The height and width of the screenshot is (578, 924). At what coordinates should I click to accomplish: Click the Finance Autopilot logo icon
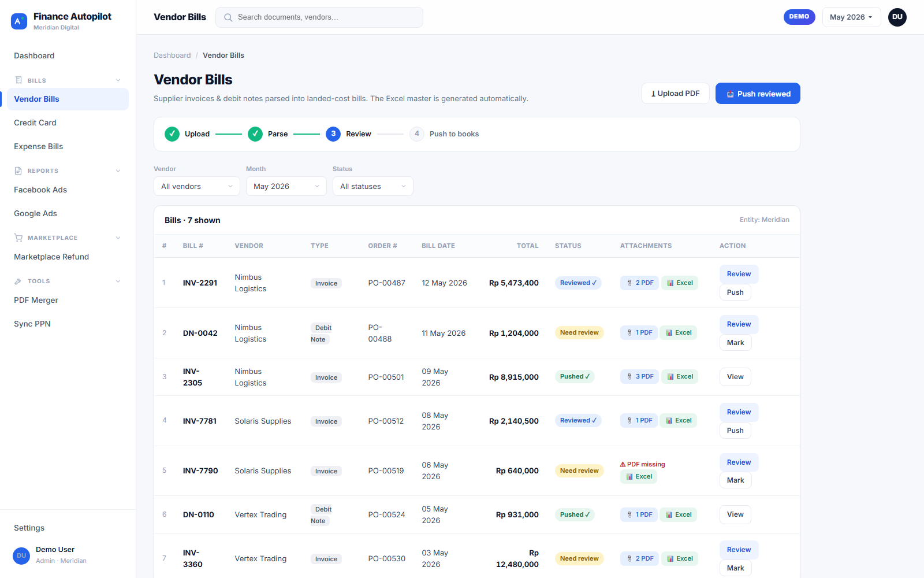point(19,21)
